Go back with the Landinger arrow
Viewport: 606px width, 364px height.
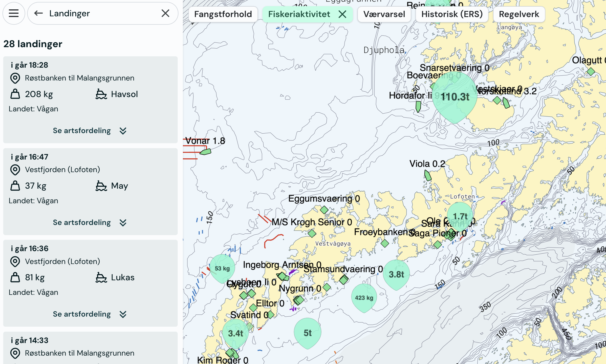click(x=39, y=13)
